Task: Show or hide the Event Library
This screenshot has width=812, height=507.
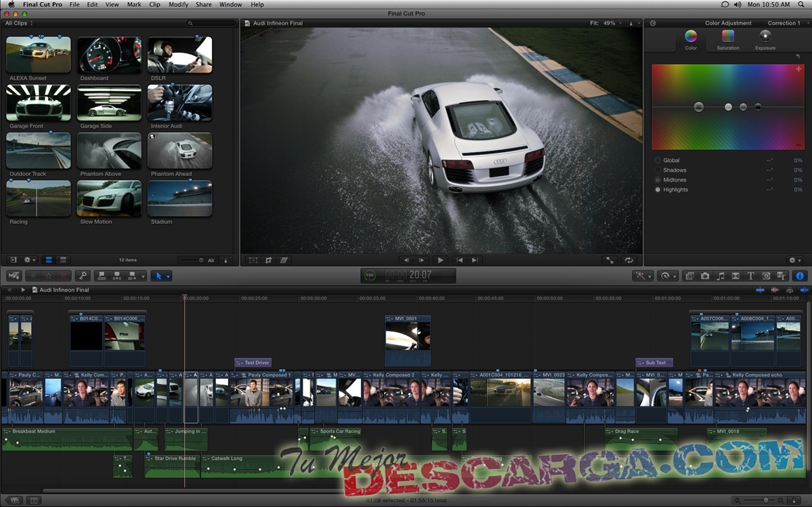Action: 13,260
